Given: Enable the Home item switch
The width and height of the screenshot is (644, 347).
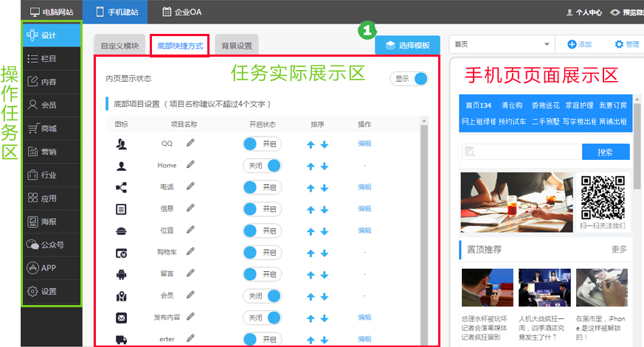Looking at the screenshot, I should pos(263,166).
